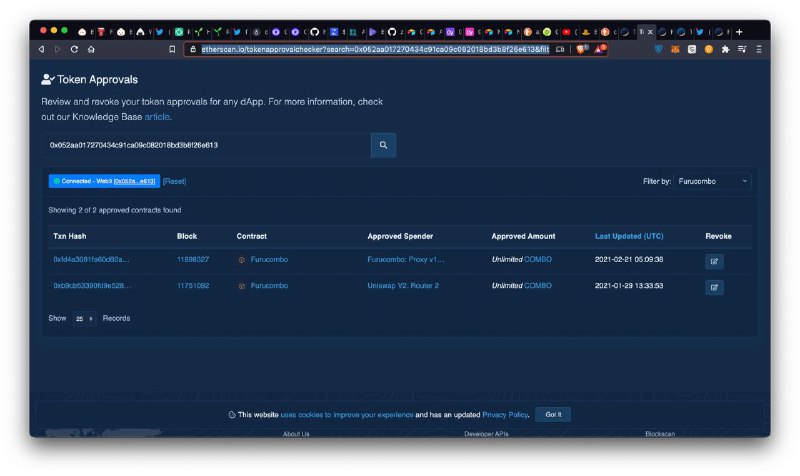Sort by Last Updated (UTC) column
The width and height of the screenshot is (800, 476).
click(629, 236)
